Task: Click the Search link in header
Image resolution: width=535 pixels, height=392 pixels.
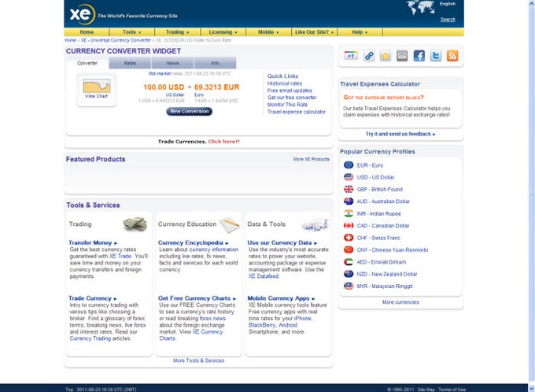Action: (448, 20)
